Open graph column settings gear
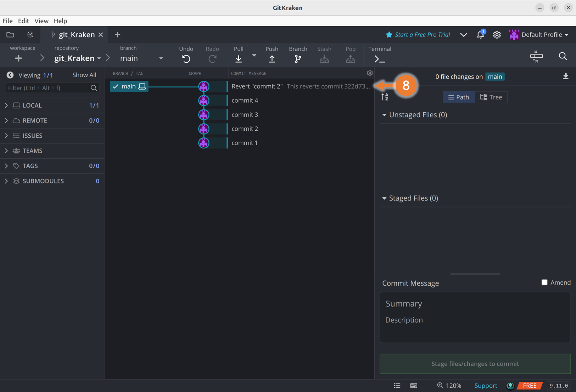Viewport: 576px width, 392px height. pos(370,73)
